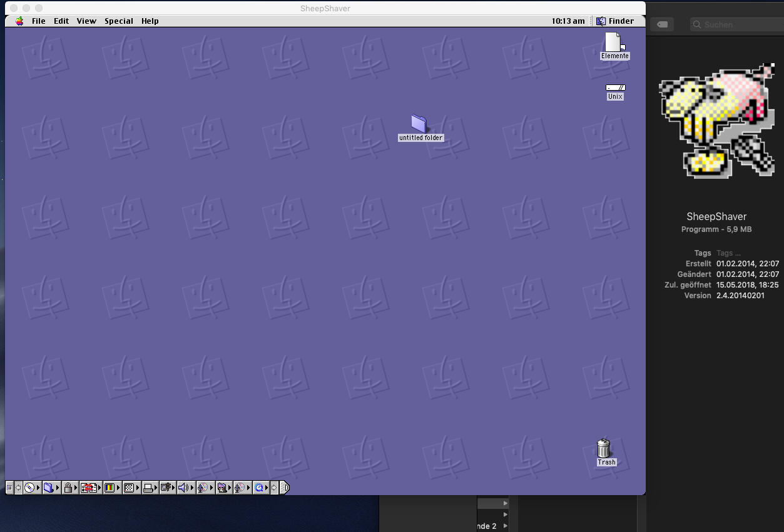The height and width of the screenshot is (532, 784).
Task: Open the Special menu
Action: coord(119,21)
